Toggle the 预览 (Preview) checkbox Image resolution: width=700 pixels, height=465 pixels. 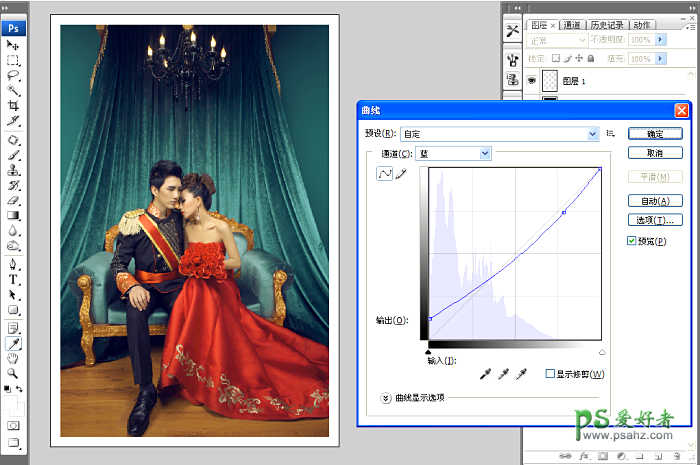point(631,241)
